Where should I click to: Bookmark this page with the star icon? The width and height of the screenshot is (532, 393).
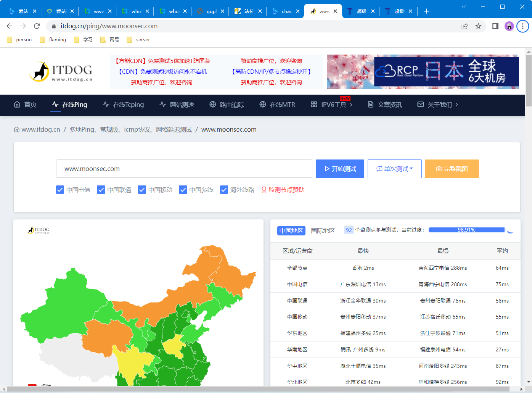point(478,26)
